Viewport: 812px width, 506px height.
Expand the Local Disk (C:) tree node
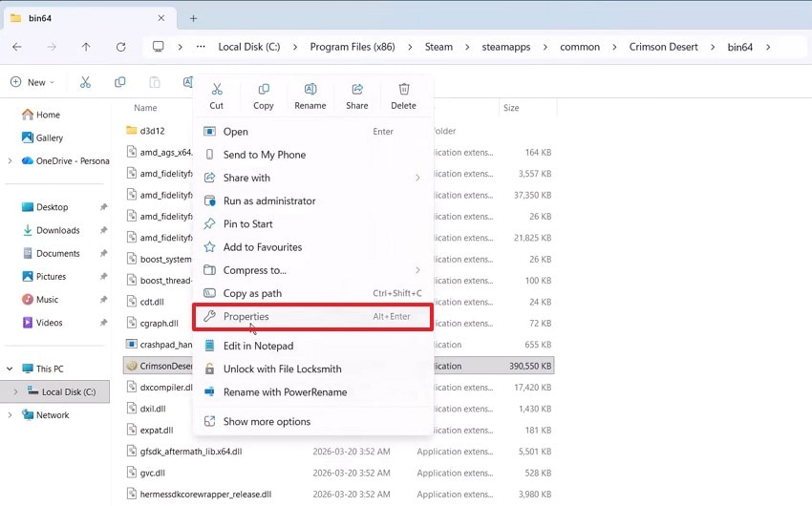pyautogui.click(x=15, y=391)
